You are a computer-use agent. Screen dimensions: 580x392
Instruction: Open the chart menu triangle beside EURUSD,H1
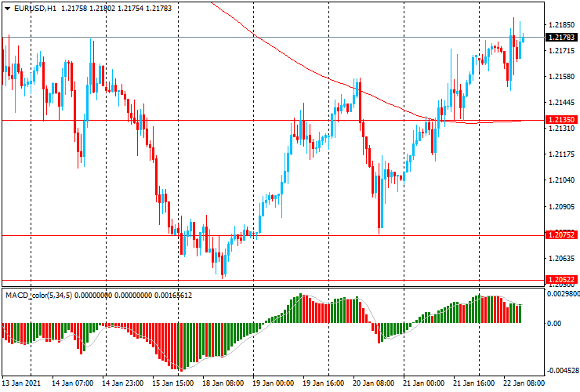coord(7,9)
